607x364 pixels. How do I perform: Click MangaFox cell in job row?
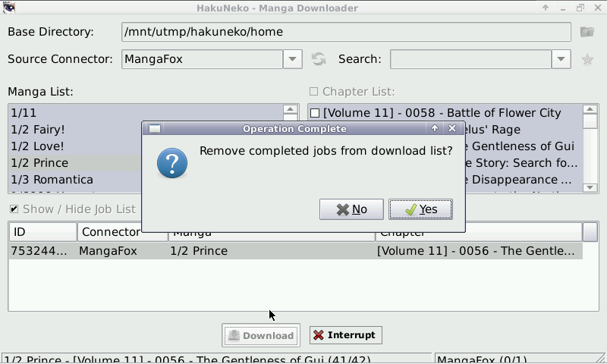[x=108, y=251]
